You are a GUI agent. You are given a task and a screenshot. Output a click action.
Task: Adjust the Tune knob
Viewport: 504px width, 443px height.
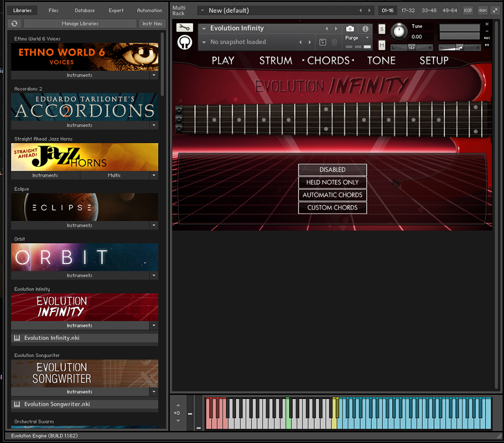coord(399,31)
